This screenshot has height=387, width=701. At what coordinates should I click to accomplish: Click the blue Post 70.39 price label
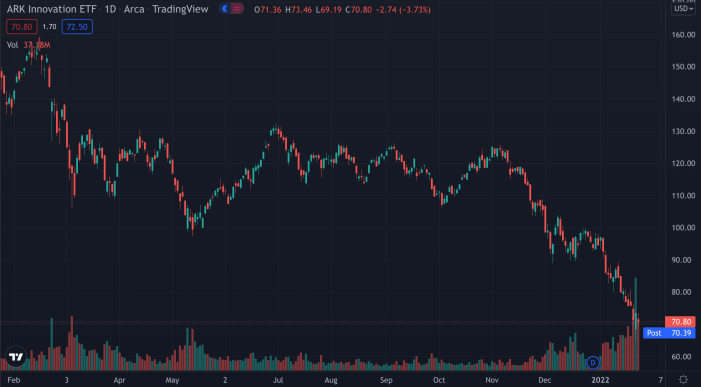669,333
